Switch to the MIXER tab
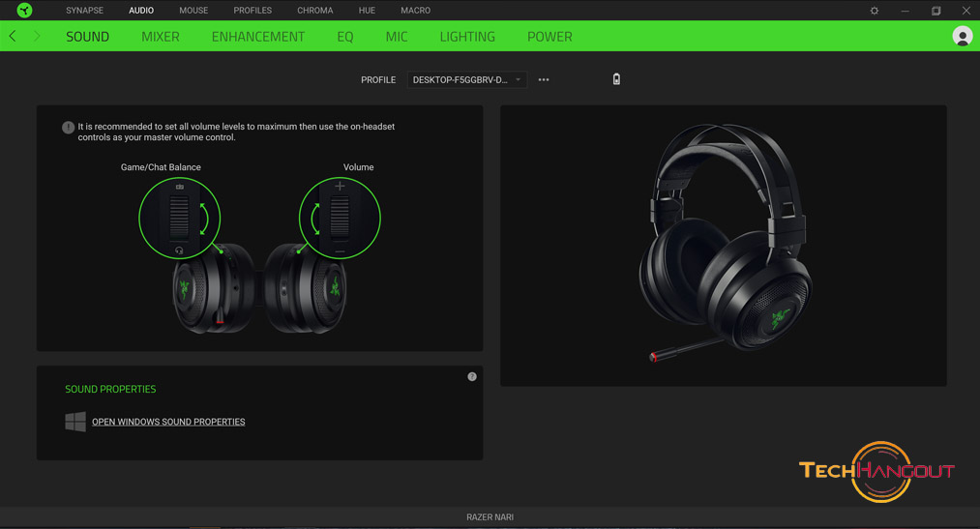 pos(160,37)
